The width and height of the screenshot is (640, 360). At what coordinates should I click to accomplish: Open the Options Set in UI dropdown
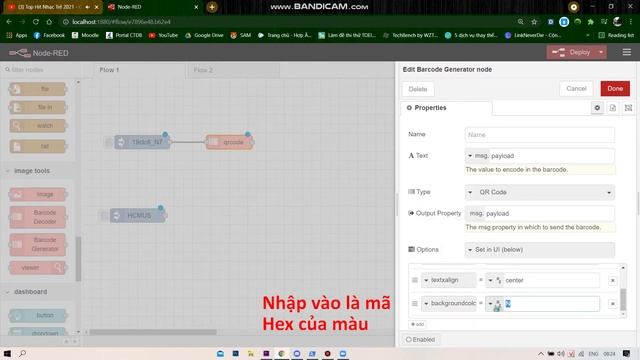click(x=540, y=250)
